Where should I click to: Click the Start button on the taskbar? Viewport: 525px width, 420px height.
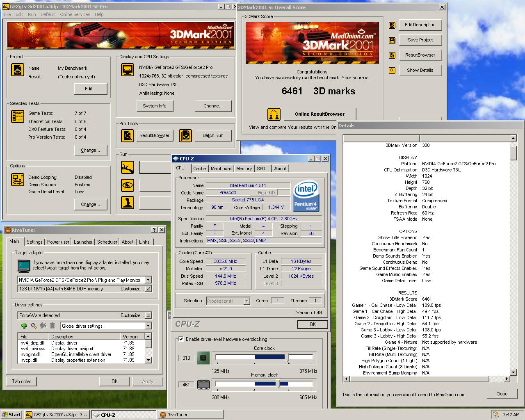coord(11,415)
